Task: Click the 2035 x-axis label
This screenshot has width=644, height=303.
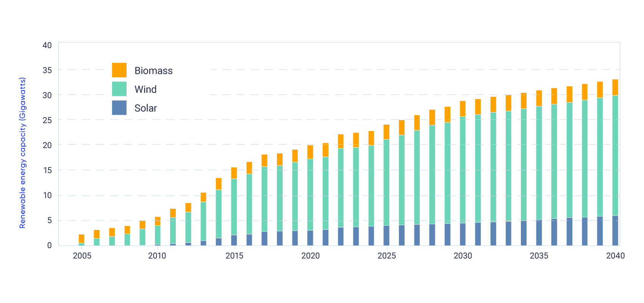Action: click(539, 256)
